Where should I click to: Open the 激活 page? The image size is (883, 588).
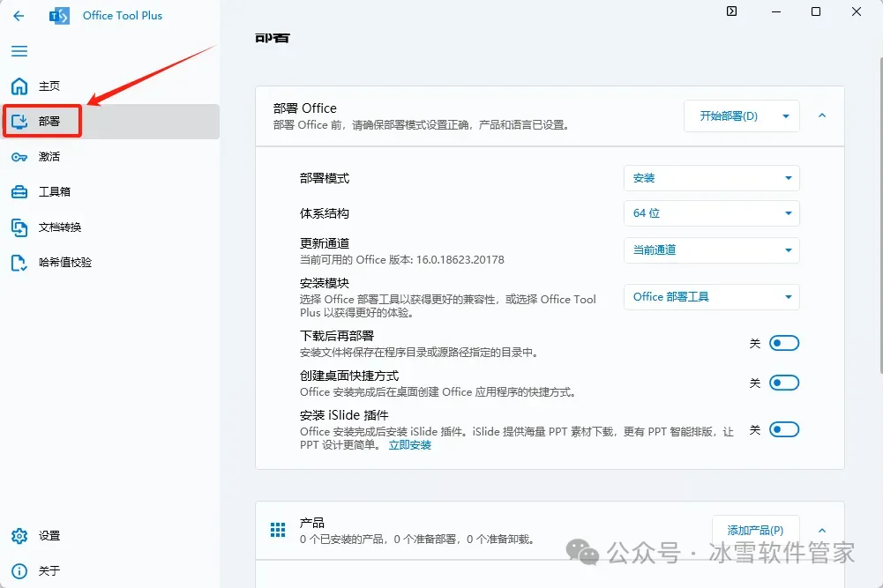111,157
